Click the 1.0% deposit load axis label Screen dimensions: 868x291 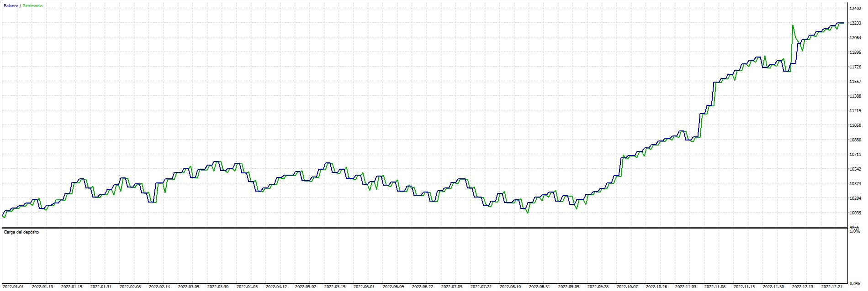tap(855, 232)
